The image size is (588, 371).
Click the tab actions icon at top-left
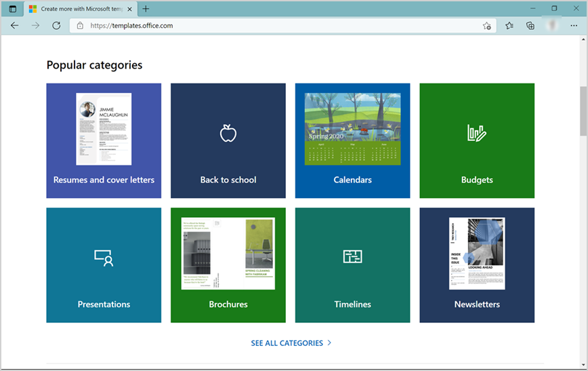(12, 9)
